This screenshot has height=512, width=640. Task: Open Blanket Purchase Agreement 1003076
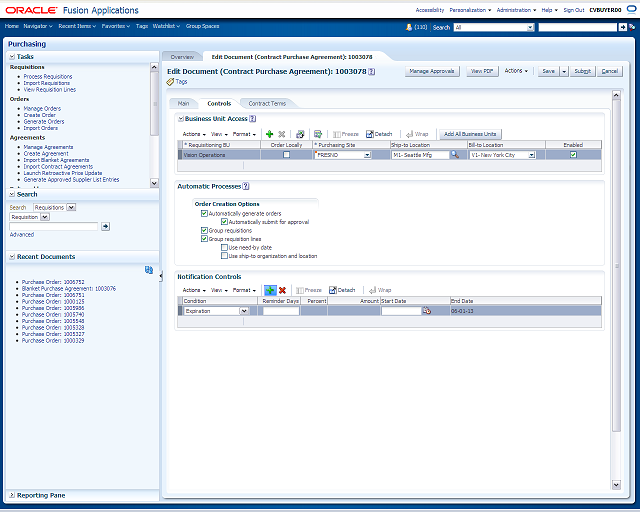click(x=69, y=289)
